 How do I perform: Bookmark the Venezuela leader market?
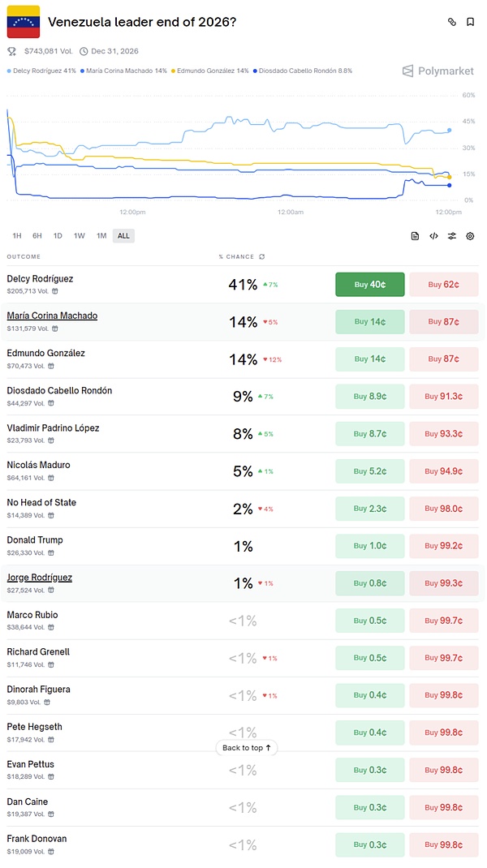(470, 22)
